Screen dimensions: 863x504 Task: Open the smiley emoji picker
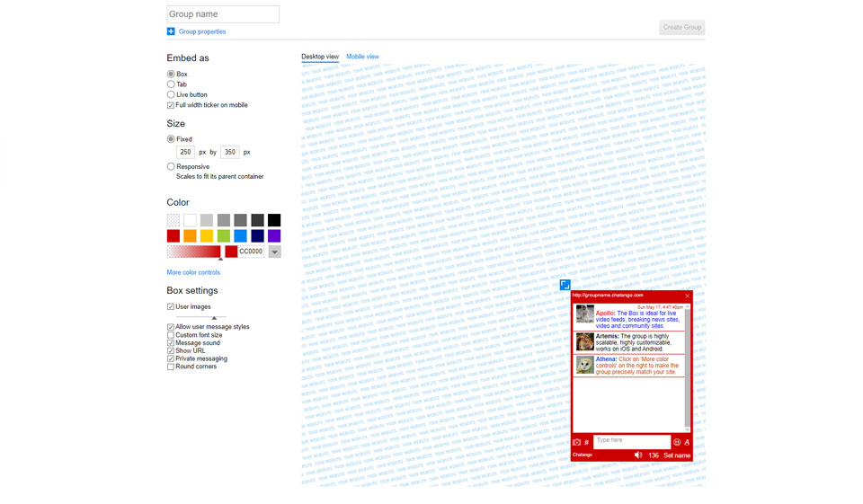point(677,442)
